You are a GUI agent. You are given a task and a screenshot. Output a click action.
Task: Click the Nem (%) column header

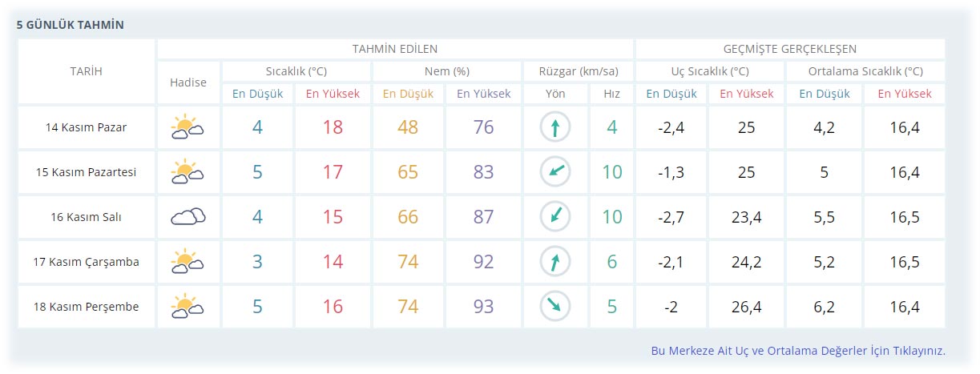[x=446, y=71]
